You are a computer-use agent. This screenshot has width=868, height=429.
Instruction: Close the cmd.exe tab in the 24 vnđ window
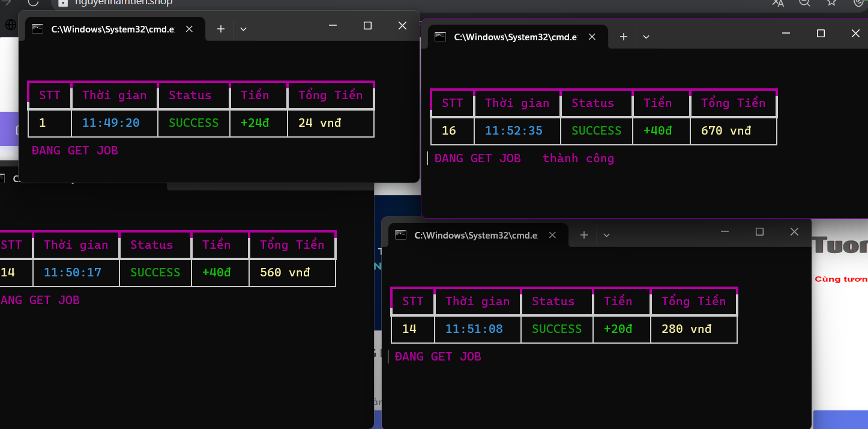189,29
